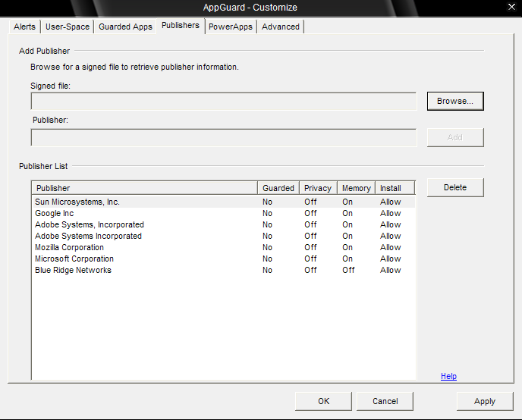Image resolution: width=522 pixels, height=420 pixels.
Task: Sort by the Install column header
Action: point(395,188)
